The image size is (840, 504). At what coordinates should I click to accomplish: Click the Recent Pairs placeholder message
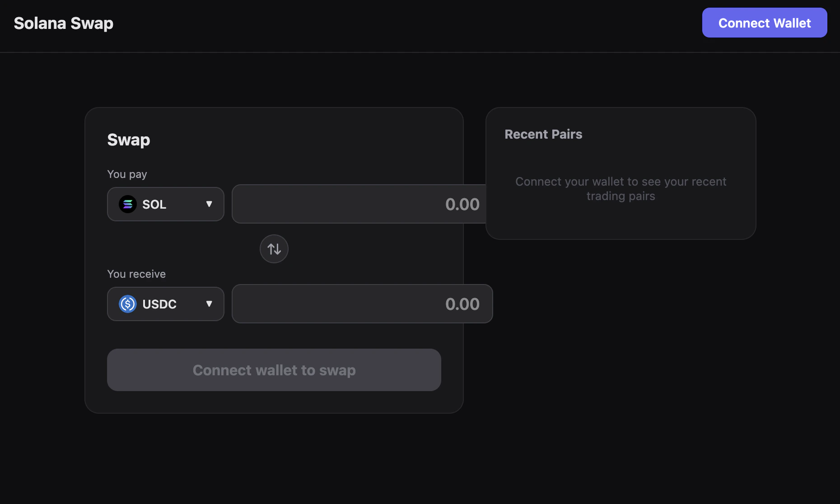pyautogui.click(x=621, y=189)
